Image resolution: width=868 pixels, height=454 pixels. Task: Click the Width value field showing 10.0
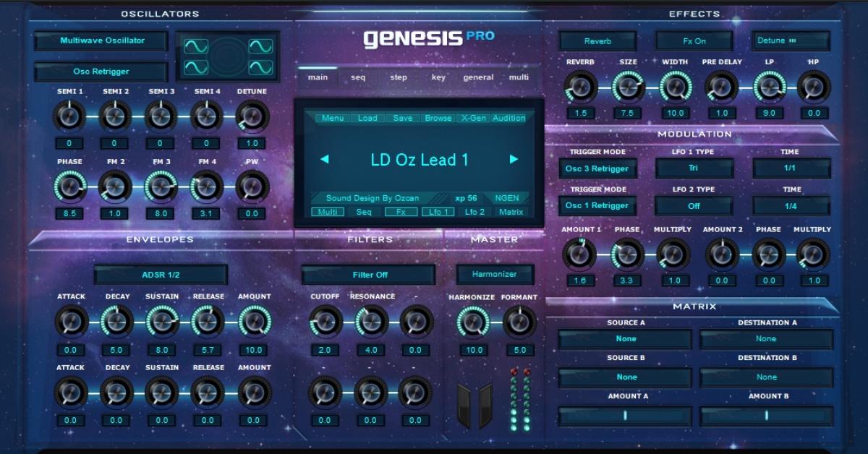coord(675,113)
